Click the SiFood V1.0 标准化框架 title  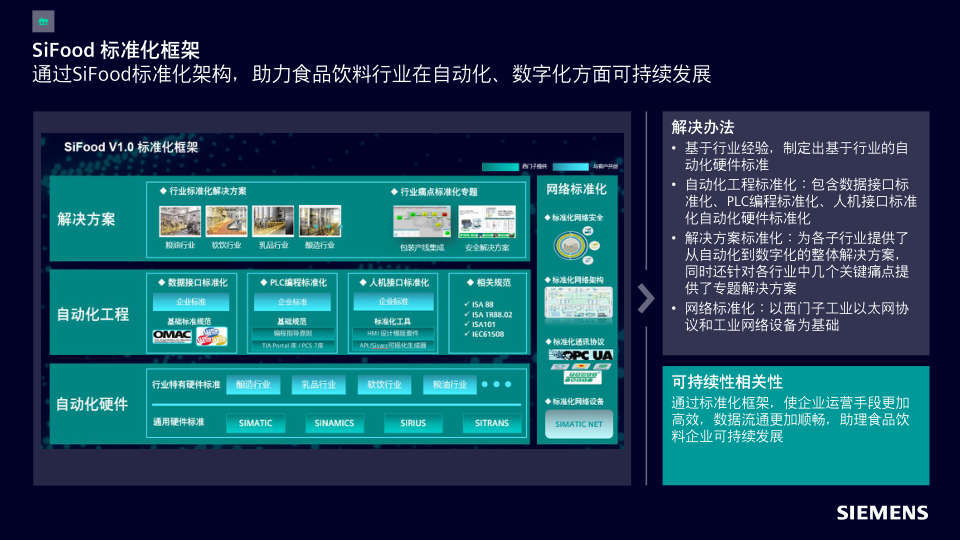tap(131, 147)
